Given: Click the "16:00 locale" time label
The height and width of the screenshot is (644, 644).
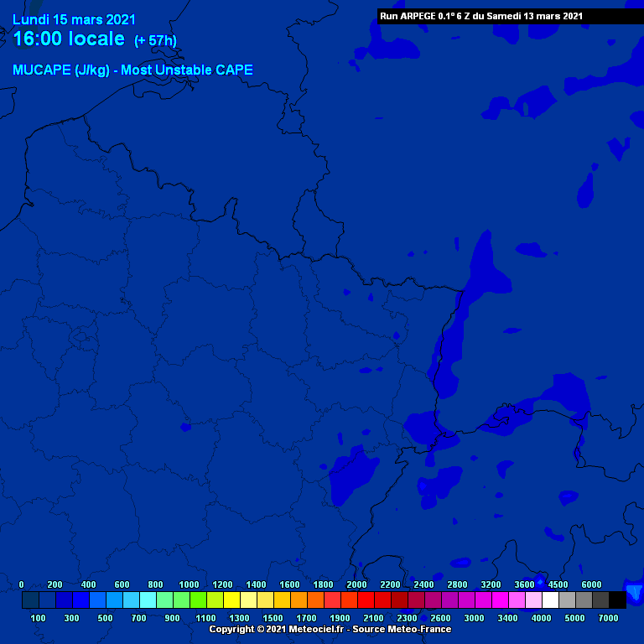Looking at the screenshot, I should tap(69, 39).
